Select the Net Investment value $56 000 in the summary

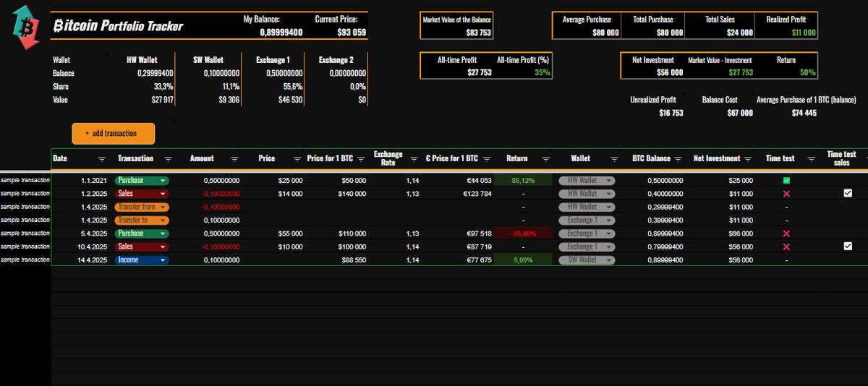(x=669, y=72)
